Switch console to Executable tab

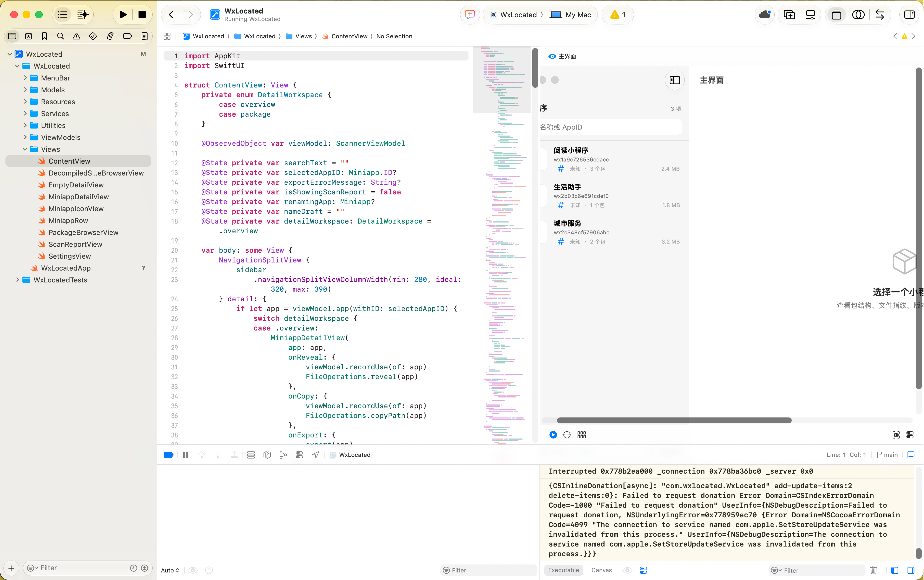click(x=564, y=570)
